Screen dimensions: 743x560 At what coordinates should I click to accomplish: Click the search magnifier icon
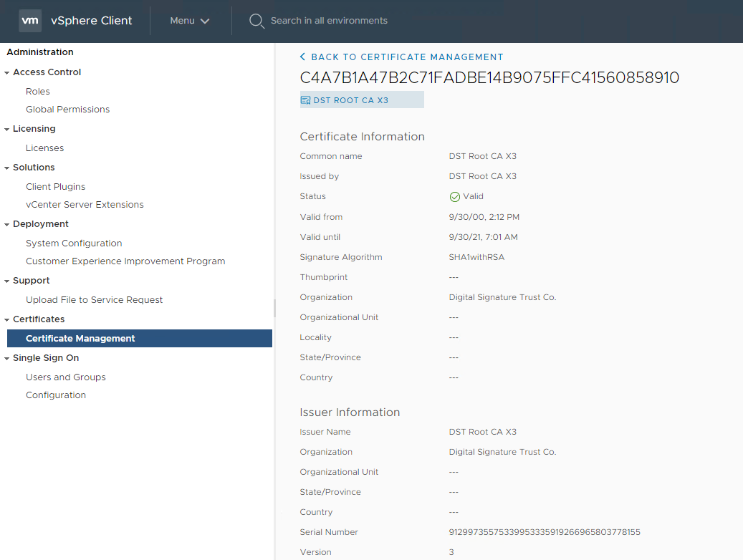[x=257, y=21]
